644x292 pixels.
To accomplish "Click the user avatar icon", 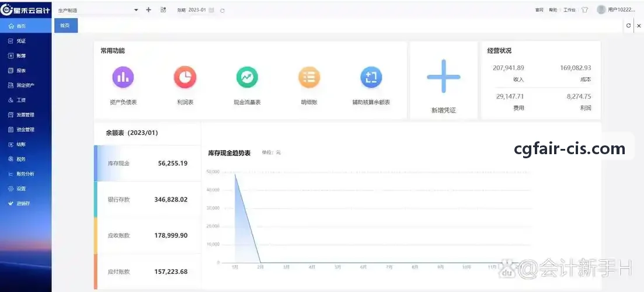I will tap(601, 9).
